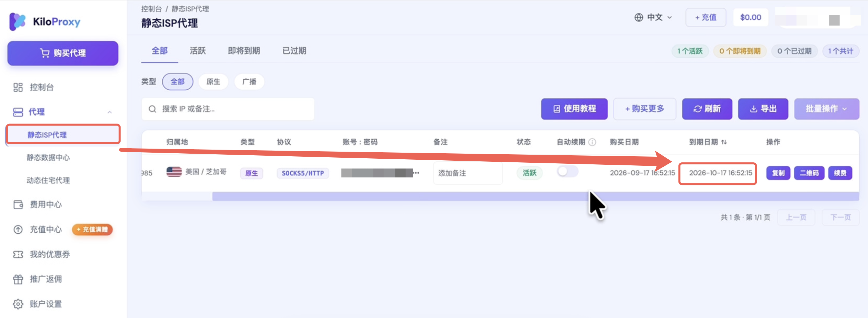This screenshot has width=868, height=318.
Task: Click the 导出 export button
Action: (763, 109)
